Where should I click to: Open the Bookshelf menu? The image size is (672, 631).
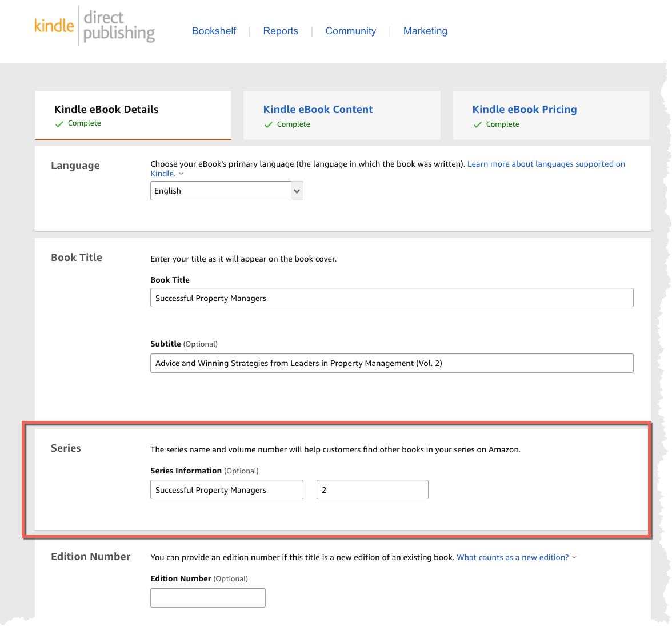(x=214, y=31)
